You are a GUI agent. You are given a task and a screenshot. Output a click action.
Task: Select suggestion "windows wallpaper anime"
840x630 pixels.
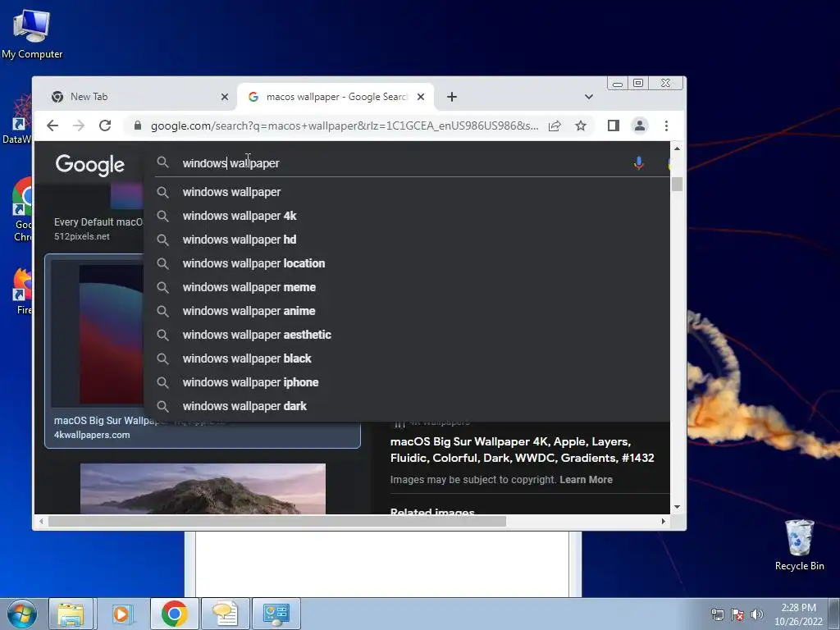pyautogui.click(x=407, y=311)
